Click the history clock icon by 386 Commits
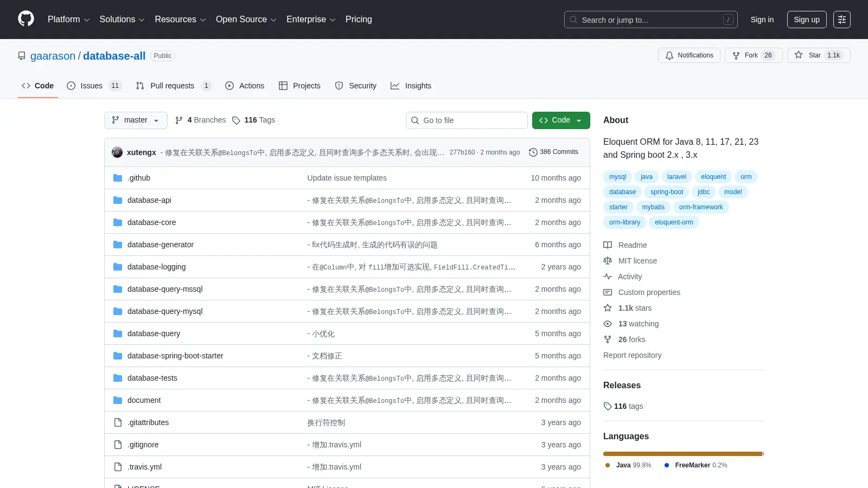 click(533, 152)
